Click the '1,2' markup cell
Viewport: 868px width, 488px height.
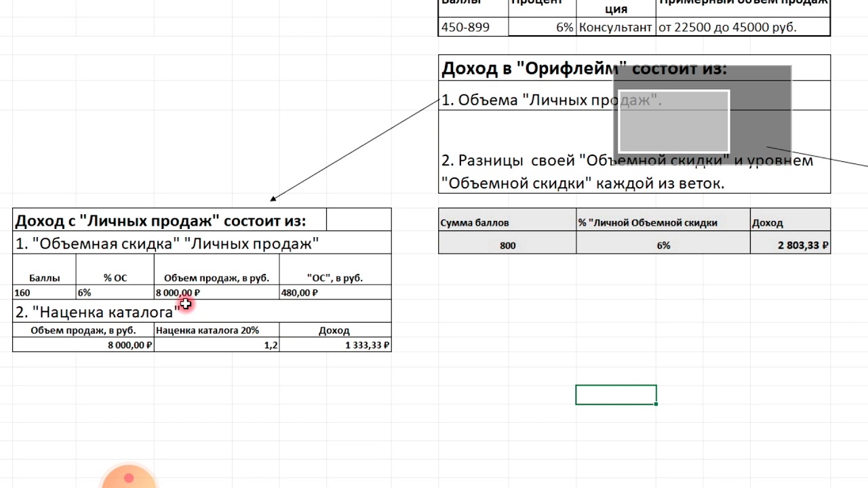point(217,345)
